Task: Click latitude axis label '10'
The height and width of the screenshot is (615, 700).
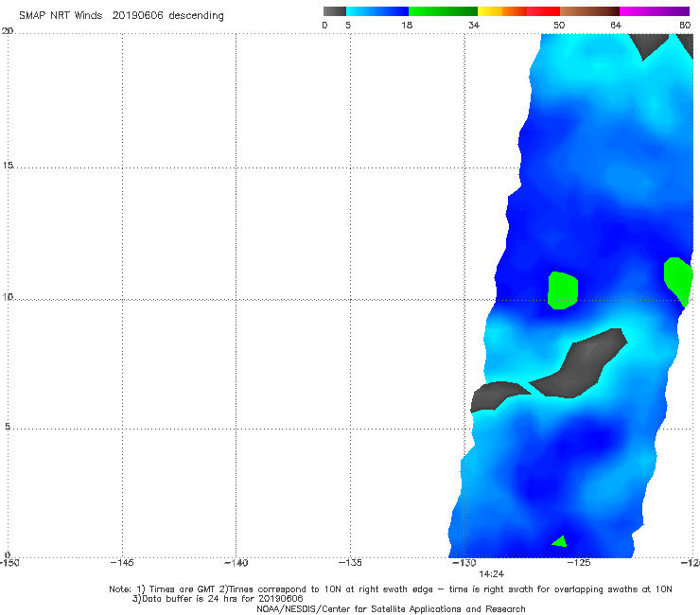Action: tap(8, 296)
